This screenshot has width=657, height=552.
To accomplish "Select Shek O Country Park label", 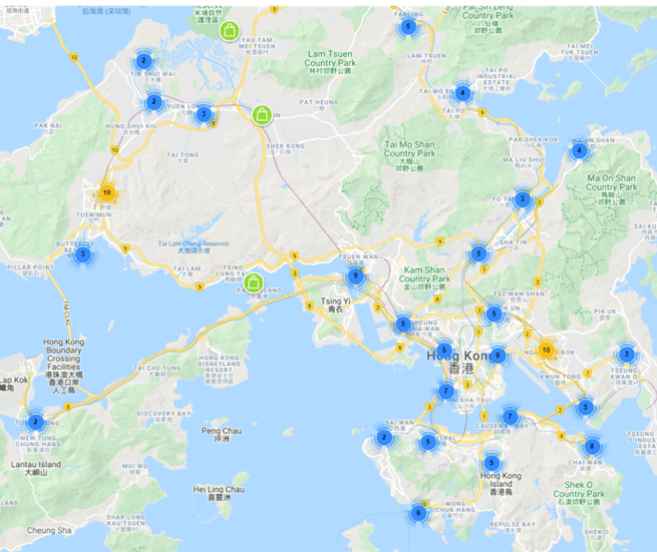I will coord(579,493).
